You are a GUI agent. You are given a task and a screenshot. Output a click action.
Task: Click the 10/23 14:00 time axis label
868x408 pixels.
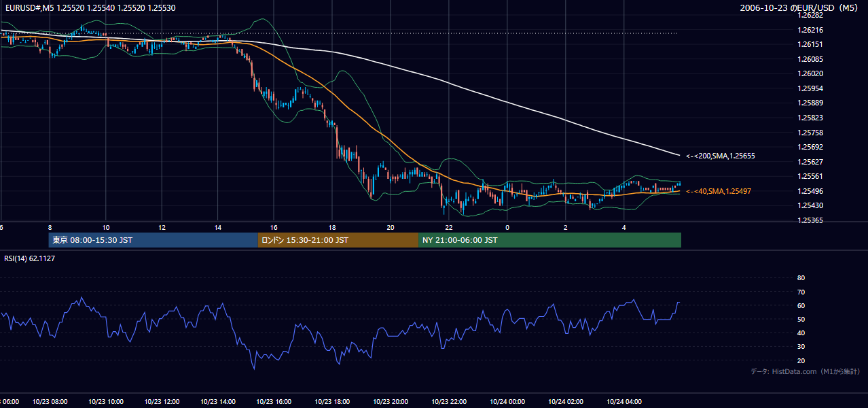click(218, 402)
